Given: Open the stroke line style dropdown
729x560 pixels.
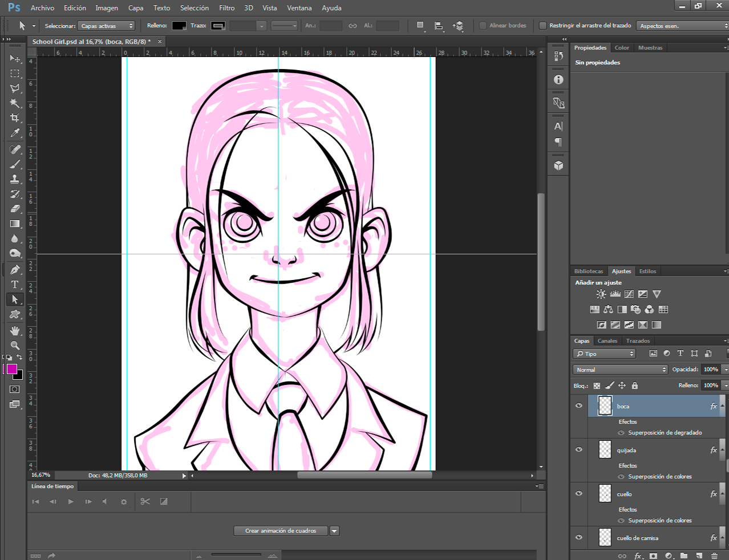Looking at the screenshot, I should (284, 26).
